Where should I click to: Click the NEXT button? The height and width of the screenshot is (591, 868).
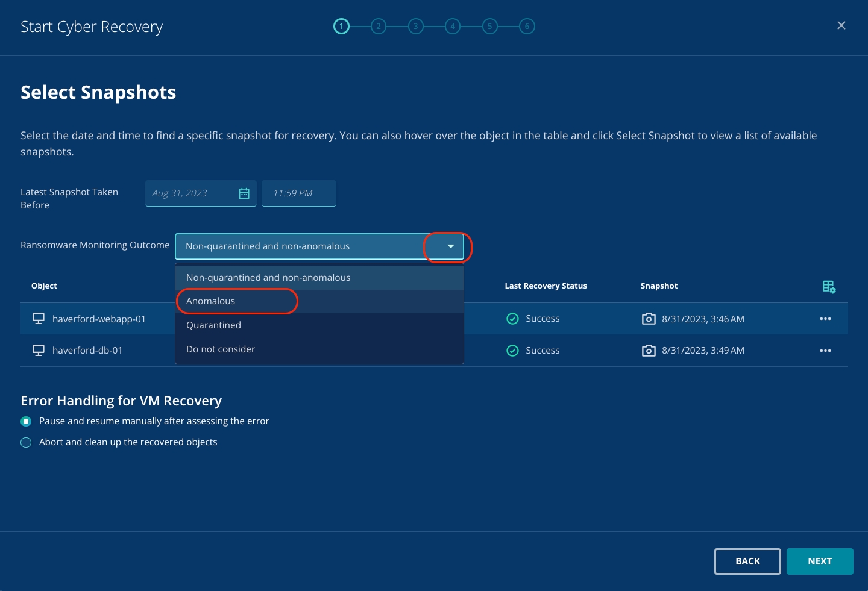click(819, 561)
